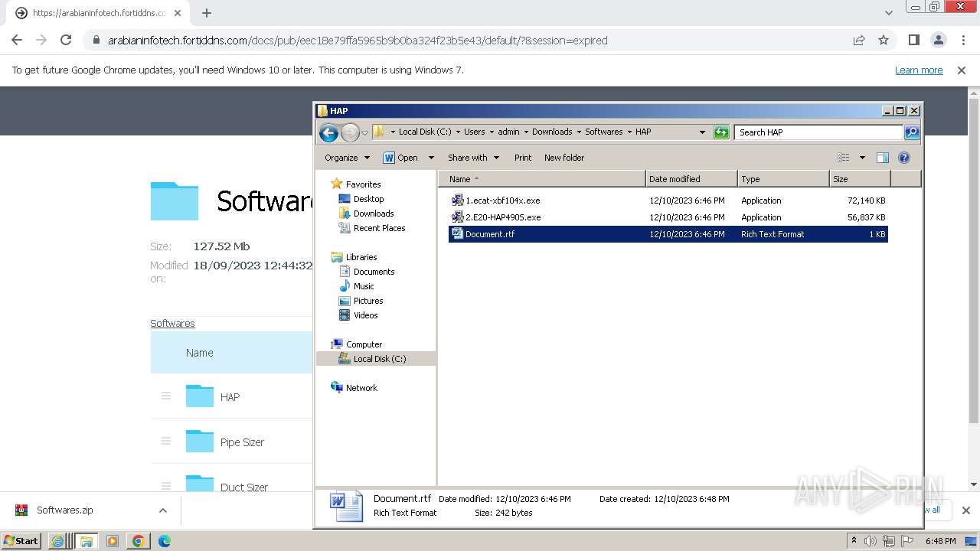Click Chrome page vertical scrollbar

click(974, 260)
